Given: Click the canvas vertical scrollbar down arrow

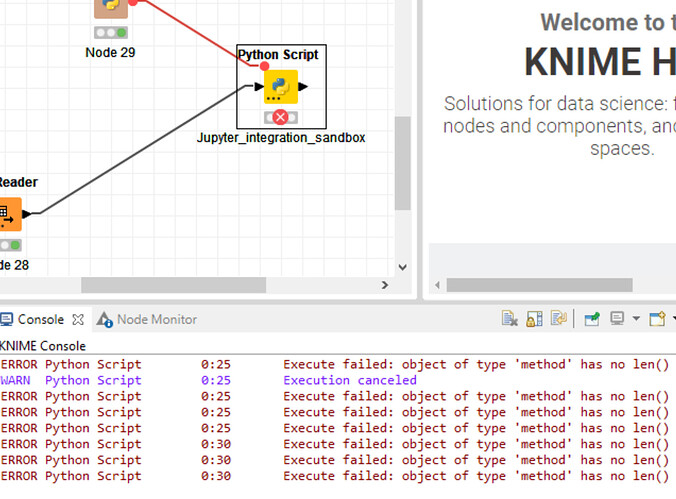Looking at the screenshot, I should click(403, 267).
